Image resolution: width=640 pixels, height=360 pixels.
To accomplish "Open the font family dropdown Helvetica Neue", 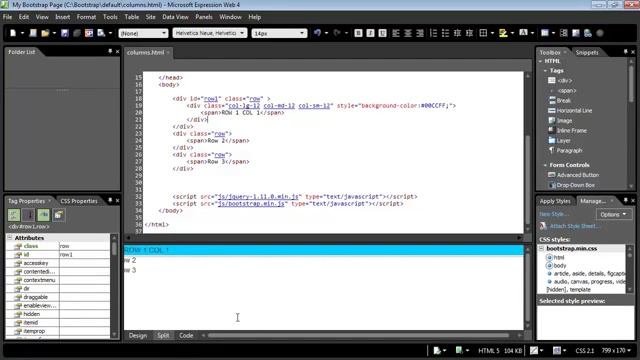I will point(210,33).
